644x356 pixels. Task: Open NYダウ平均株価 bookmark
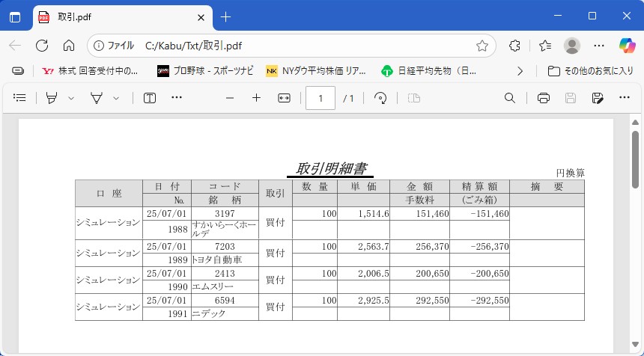(315, 71)
